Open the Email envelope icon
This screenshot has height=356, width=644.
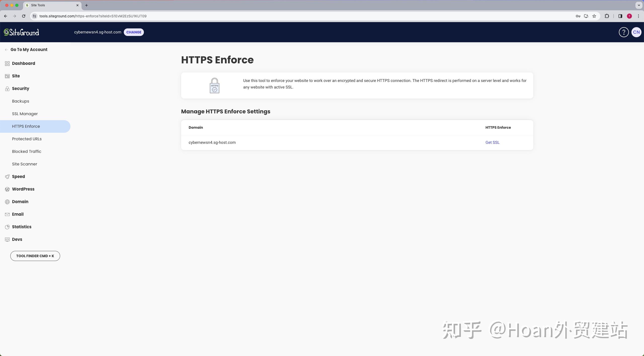click(7, 214)
